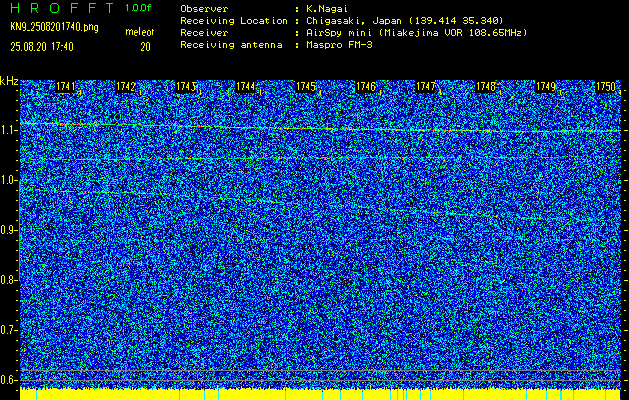Click the 1744 time marker
Image resolution: width=629 pixels, height=400 pixels.
pos(246,87)
